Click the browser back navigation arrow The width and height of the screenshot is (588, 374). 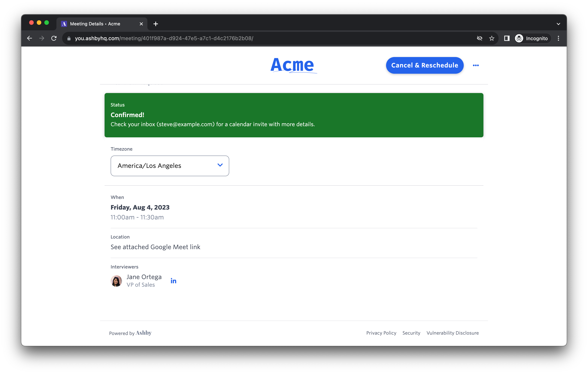tap(29, 38)
